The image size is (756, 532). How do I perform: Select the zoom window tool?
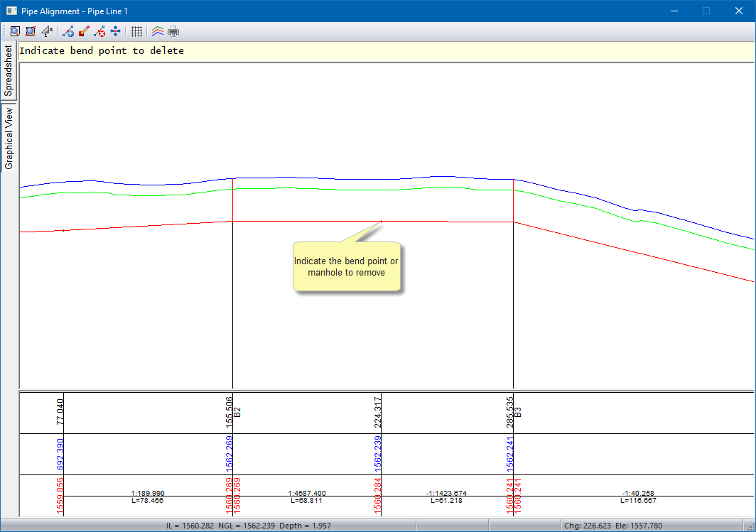click(31, 31)
